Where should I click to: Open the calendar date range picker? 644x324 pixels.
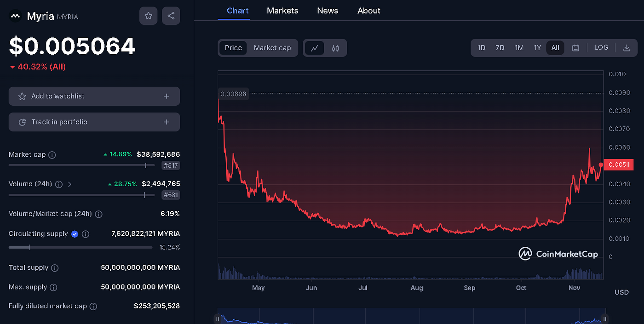(575, 48)
